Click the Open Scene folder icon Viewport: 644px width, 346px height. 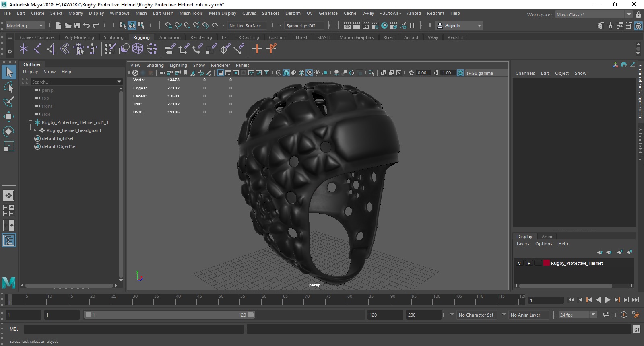[x=68, y=25]
